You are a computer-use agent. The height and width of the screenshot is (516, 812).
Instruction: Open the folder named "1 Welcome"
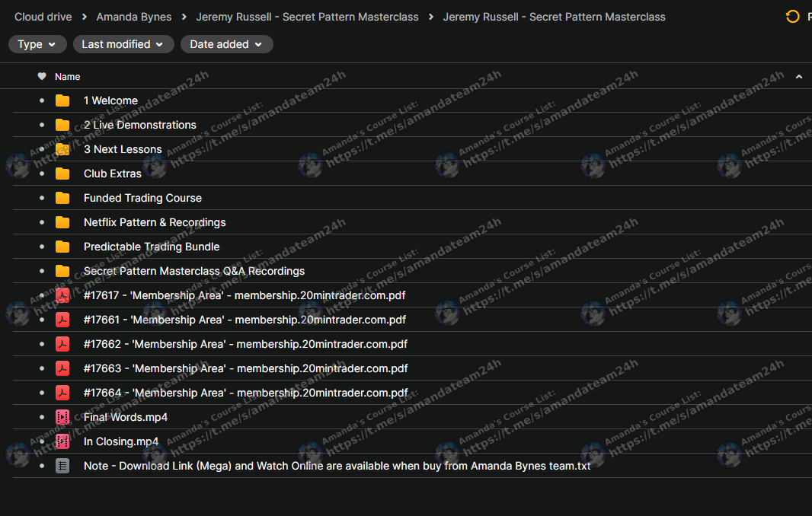pos(110,100)
